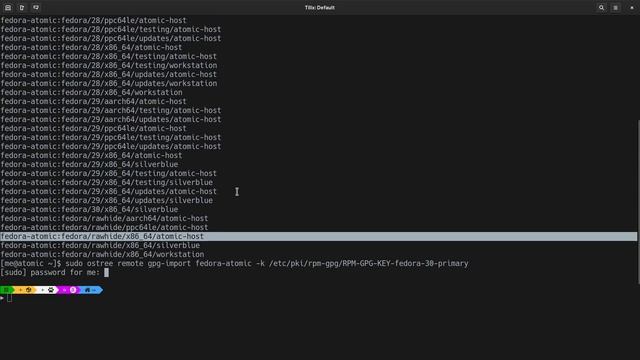The height and width of the screenshot is (360, 640).
Task: Click the line fedora/29/ppc64le/testing/atomic-host
Action: (111, 137)
